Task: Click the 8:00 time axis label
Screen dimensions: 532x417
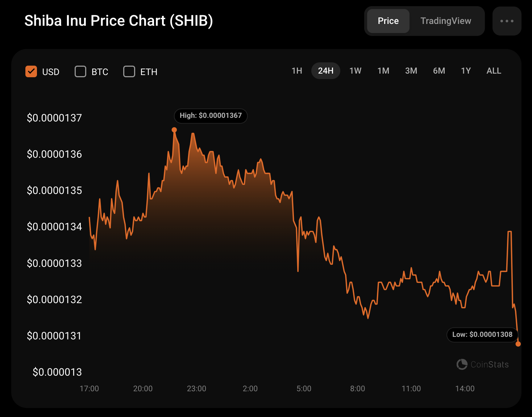Action: pos(357,389)
